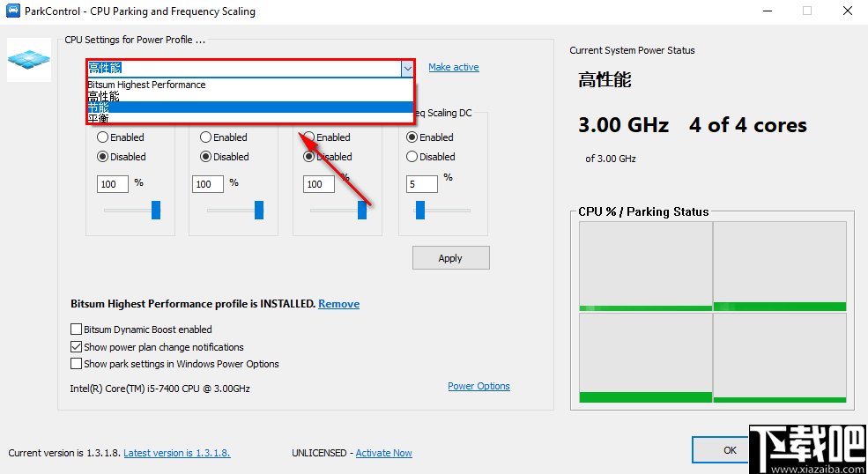Choose Disabled radio in leftmost settings group

tap(122, 157)
